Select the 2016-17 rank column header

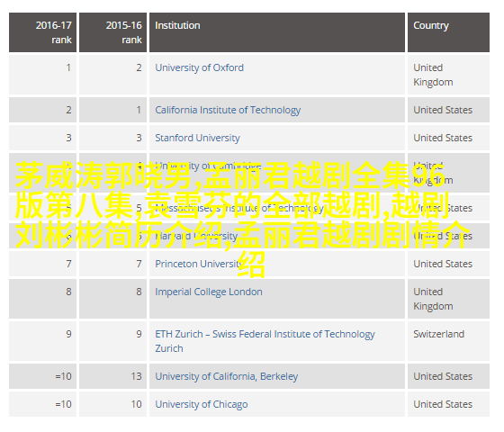tap(43, 32)
